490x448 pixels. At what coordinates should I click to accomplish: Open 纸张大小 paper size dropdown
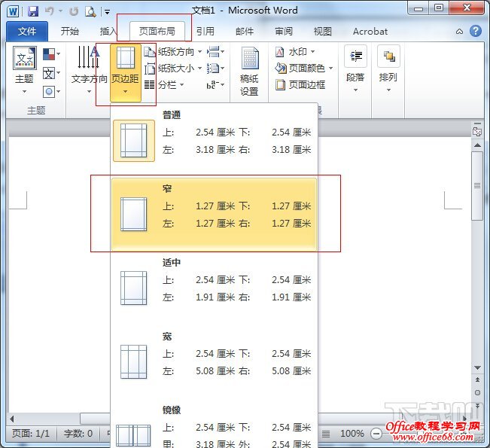(x=173, y=69)
